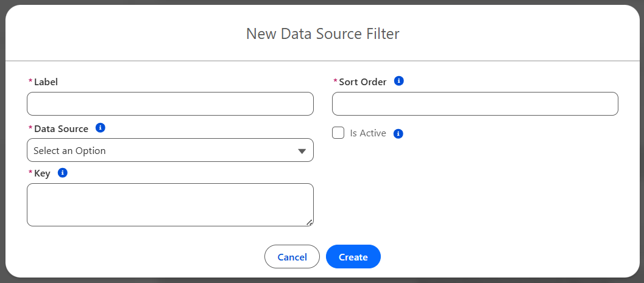Click inside the Key text area

point(170,204)
